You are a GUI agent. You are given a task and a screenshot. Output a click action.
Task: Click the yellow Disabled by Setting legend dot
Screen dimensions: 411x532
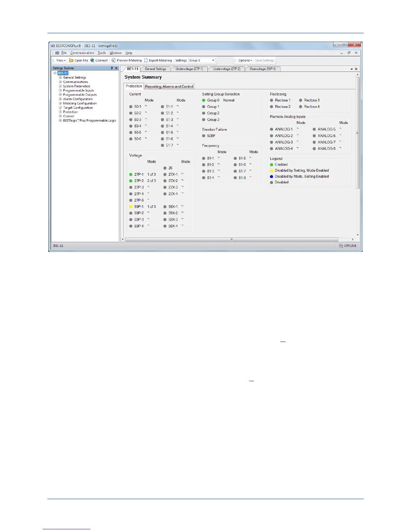(x=272, y=171)
